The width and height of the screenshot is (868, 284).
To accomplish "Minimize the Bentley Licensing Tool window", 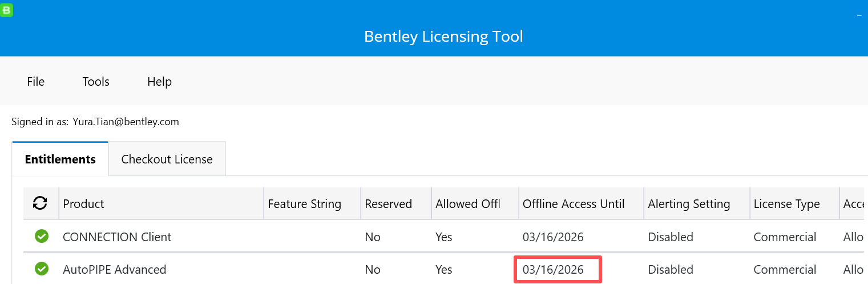I will tap(859, 16).
